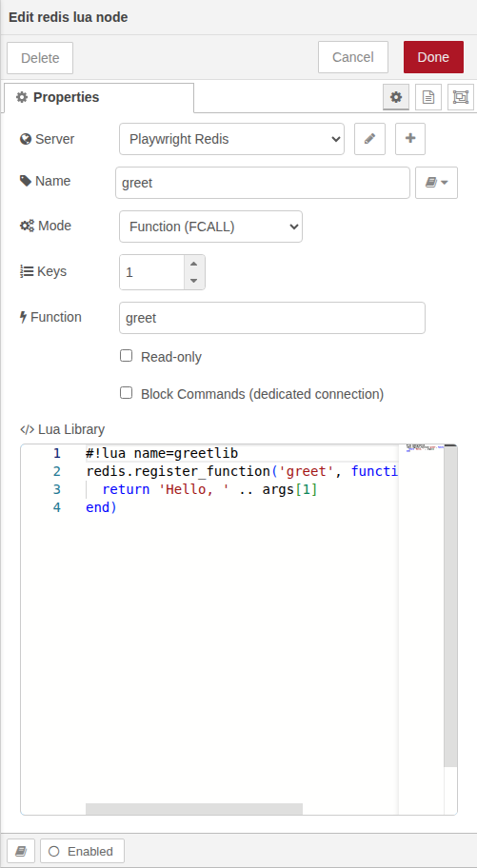Screen dimensions: 477x868
Task: Focus the Name input field
Action: (263, 183)
